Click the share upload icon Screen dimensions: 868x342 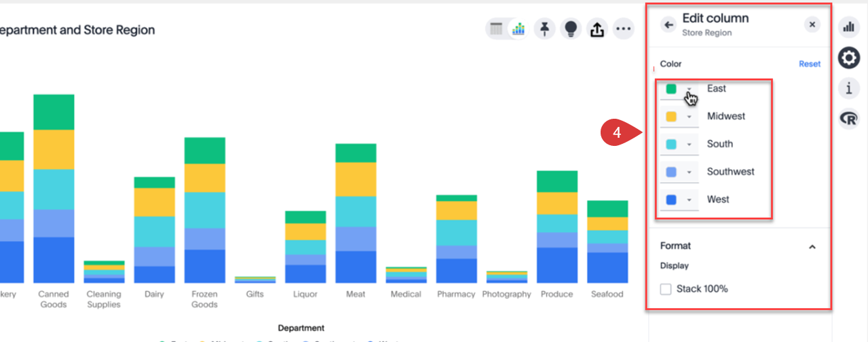tap(597, 29)
